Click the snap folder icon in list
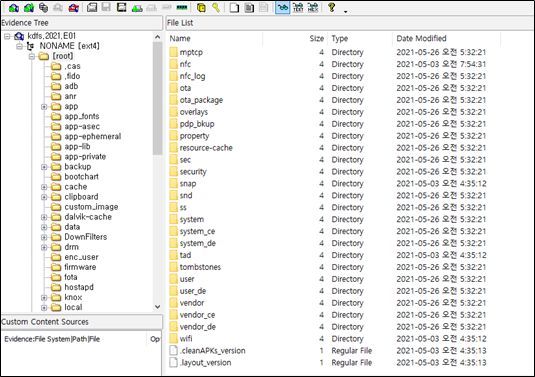The height and width of the screenshot is (377, 535). pyautogui.click(x=174, y=184)
